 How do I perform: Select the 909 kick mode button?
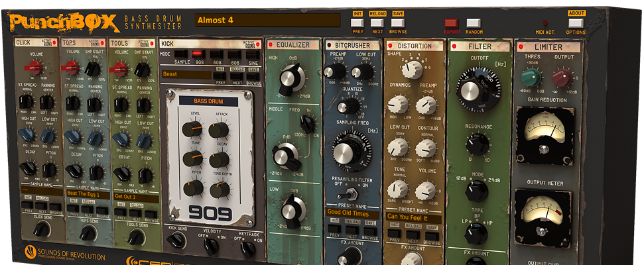click(x=198, y=54)
